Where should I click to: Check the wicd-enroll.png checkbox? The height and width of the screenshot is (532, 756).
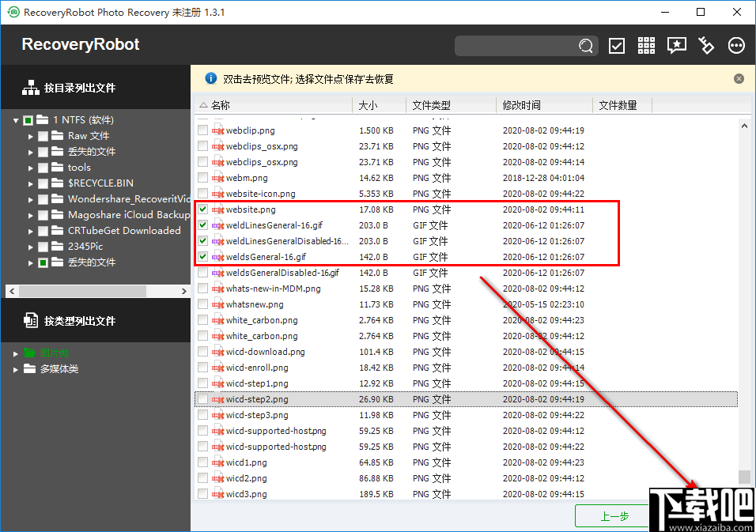click(203, 368)
